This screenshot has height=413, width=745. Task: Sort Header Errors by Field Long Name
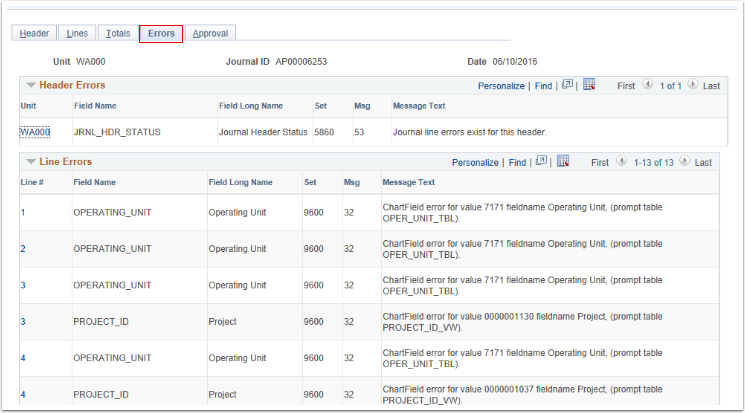point(251,106)
